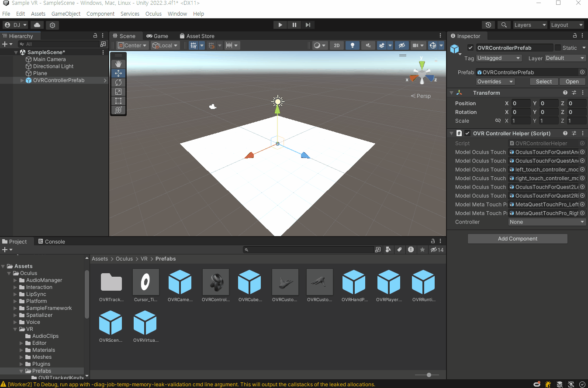Open the Local rotation dropdown
The height and width of the screenshot is (388, 588).
tap(165, 45)
